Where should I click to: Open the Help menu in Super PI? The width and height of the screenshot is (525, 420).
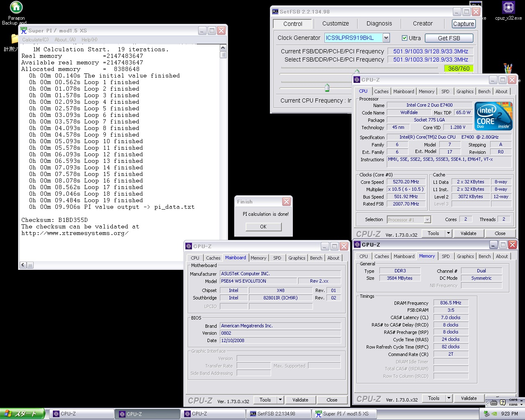tap(89, 40)
